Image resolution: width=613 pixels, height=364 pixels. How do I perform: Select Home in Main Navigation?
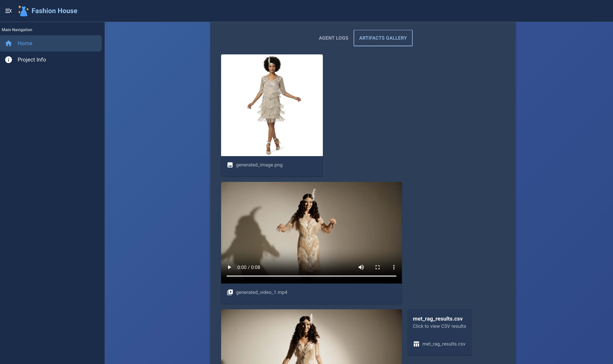(25, 43)
